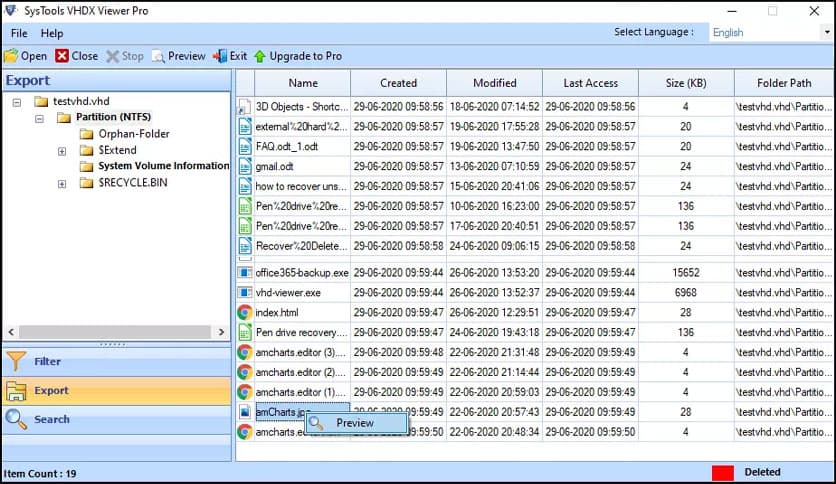This screenshot has height=484, width=836.
Task: Collapse the testvhd.vhd tree node
Action: (17, 102)
